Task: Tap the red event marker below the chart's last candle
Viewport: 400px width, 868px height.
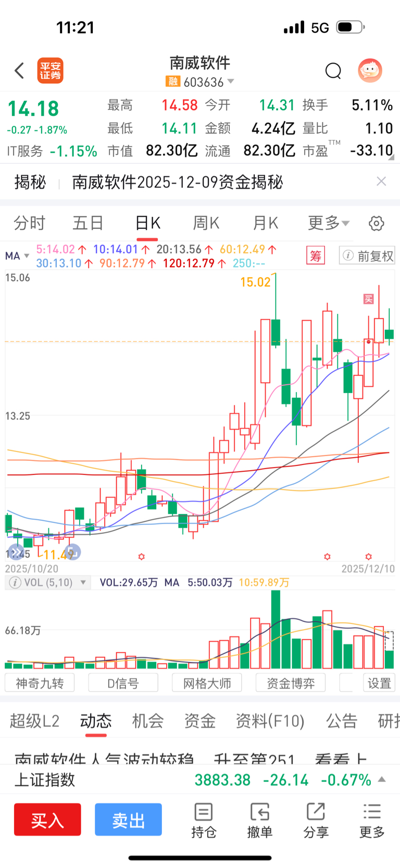Action: (x=368, y=557)
